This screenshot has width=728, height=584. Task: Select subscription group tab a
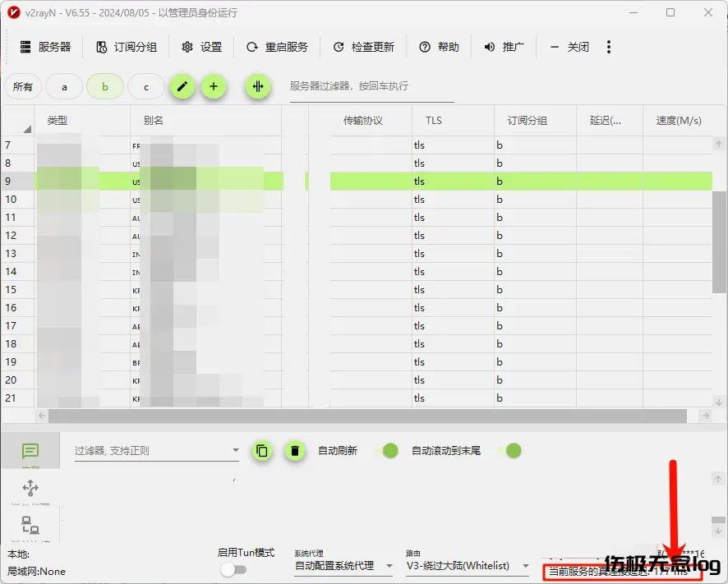64,87
